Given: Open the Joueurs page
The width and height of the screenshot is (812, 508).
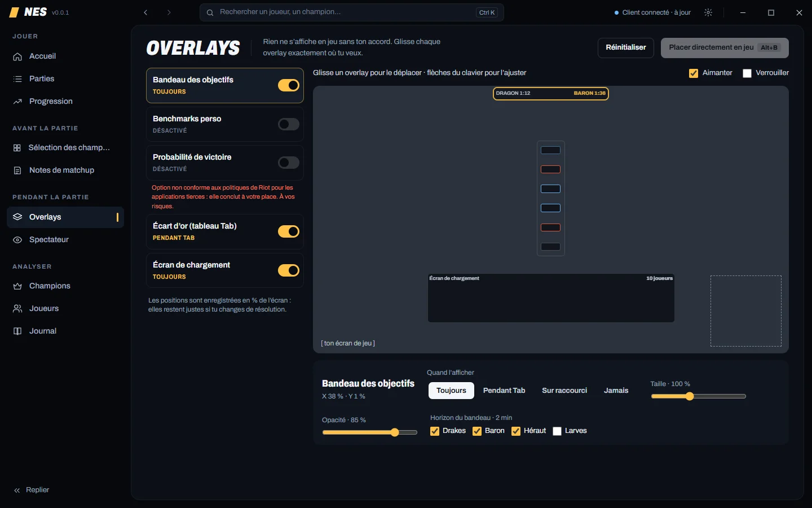Looking at the screenshot, I should [x=65, y=309].
